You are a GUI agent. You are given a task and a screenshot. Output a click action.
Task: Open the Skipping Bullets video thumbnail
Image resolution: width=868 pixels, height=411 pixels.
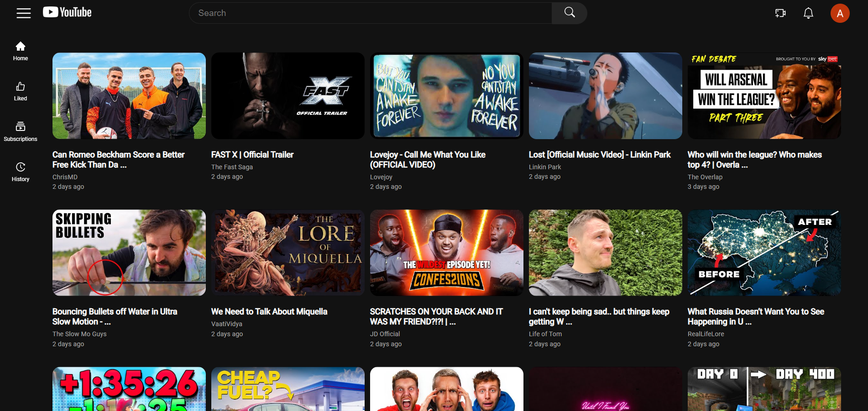pos(129,253)
